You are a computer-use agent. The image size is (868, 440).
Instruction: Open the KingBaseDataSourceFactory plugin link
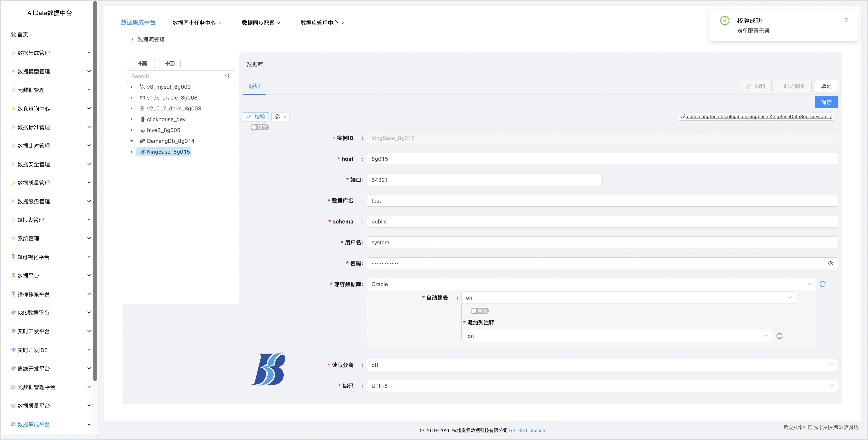tap(756, 116)
